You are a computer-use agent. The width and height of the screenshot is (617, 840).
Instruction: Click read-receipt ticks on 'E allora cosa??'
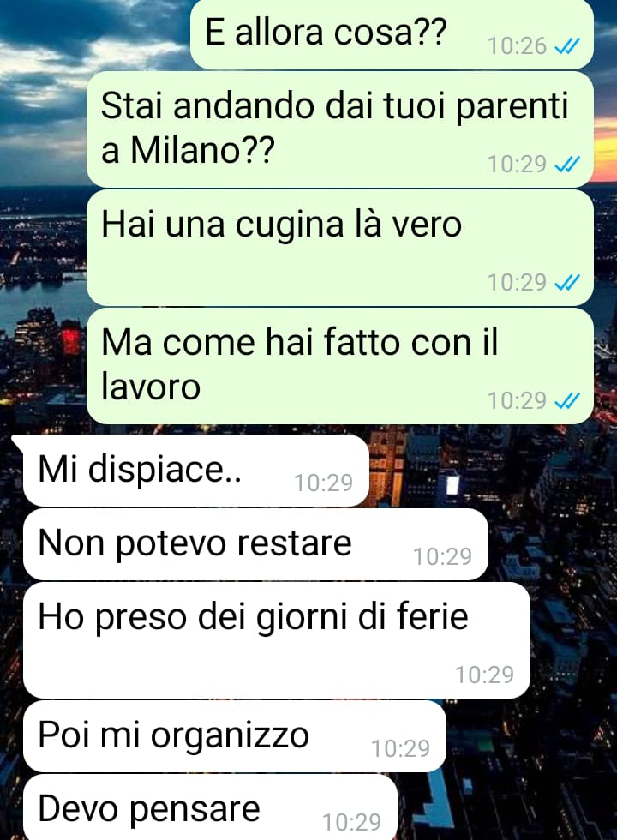coord(566,47)
